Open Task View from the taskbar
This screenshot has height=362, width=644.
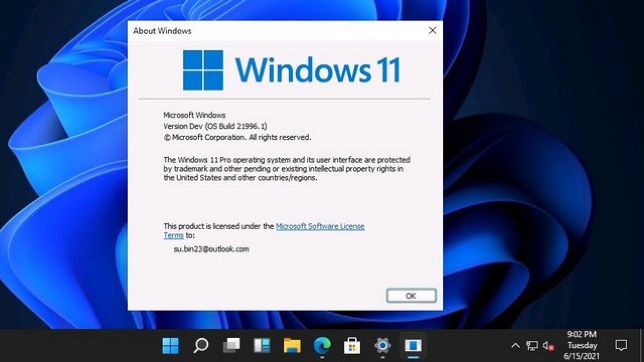pos(230,345)
